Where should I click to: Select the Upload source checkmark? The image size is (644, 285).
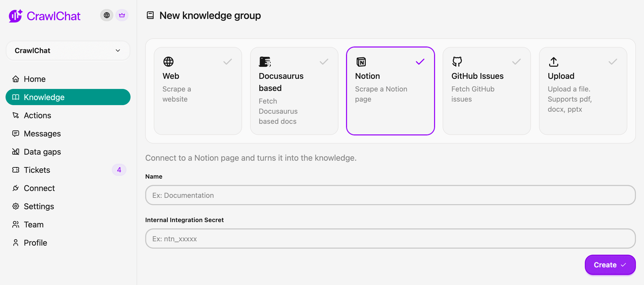click(613, 62)
